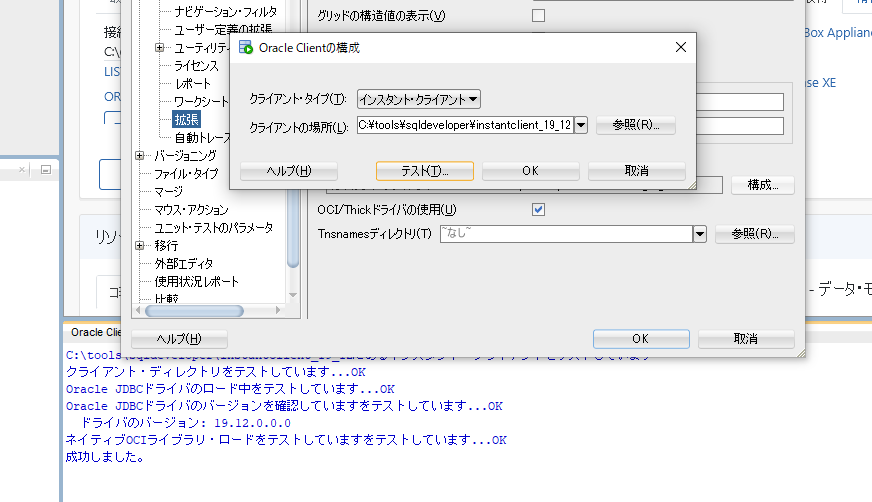
Task: Click the Oracle Client dialog title icon
Action: [245, 47]
